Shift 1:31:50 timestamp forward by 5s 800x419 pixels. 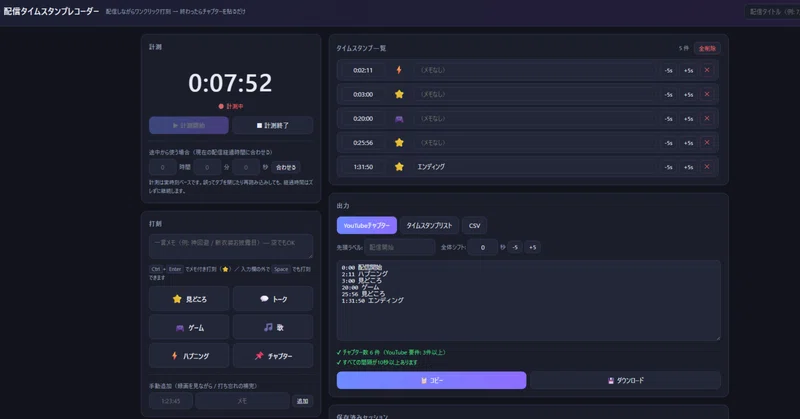688,167
